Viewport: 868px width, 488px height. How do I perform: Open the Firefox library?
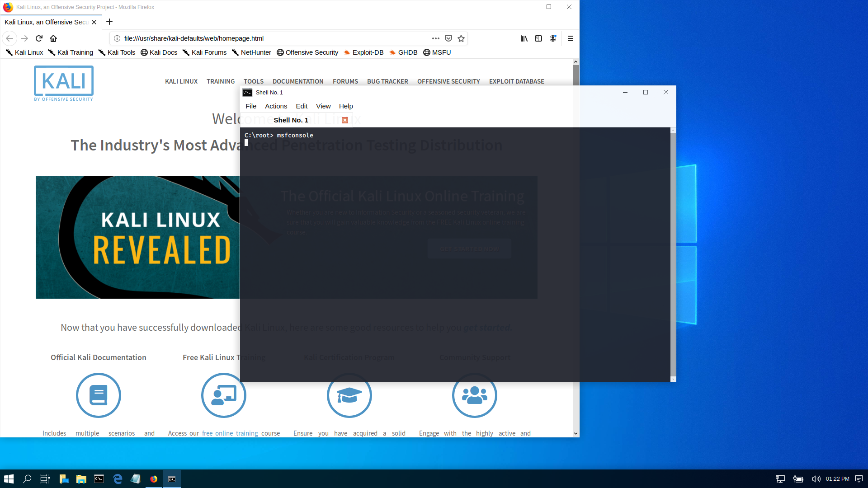(x=524, y=38)
